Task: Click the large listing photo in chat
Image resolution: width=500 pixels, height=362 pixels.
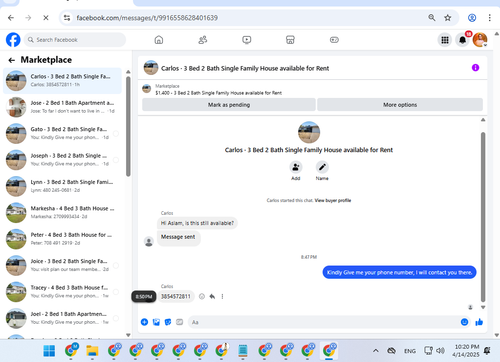Action: coord(309,132)
